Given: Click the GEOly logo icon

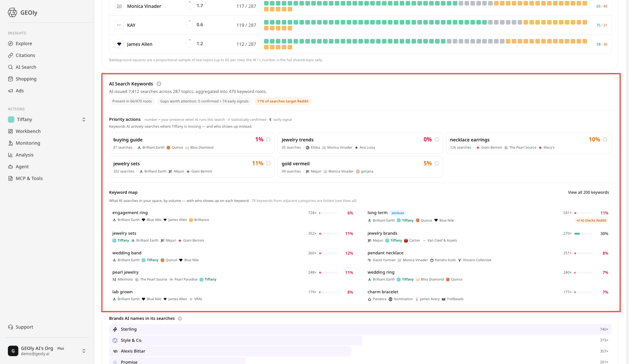Looking at the screenshot, I should coord(12,12).
